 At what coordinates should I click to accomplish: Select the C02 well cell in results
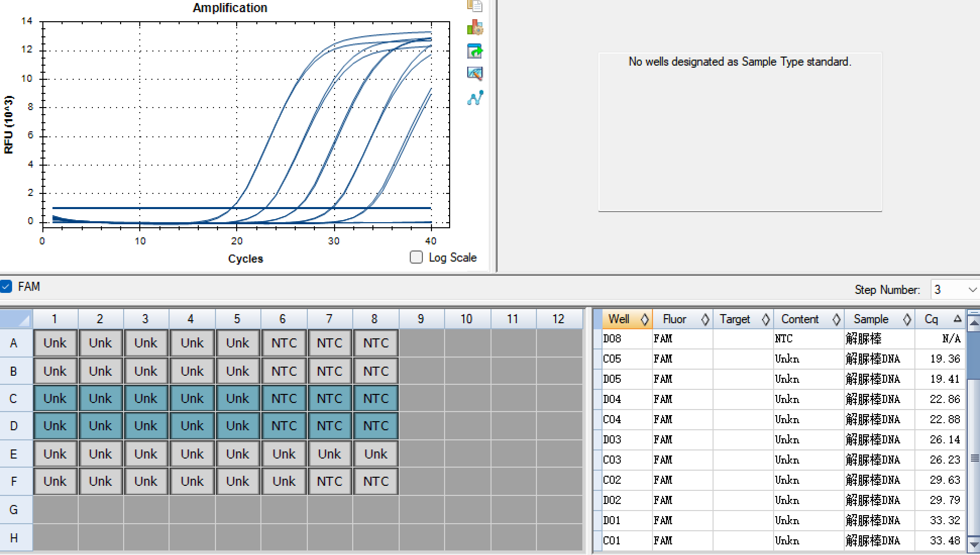[627, 480]
